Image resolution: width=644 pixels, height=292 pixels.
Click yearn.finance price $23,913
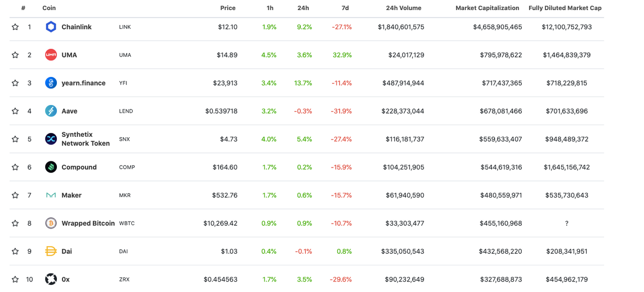point(225,83)
